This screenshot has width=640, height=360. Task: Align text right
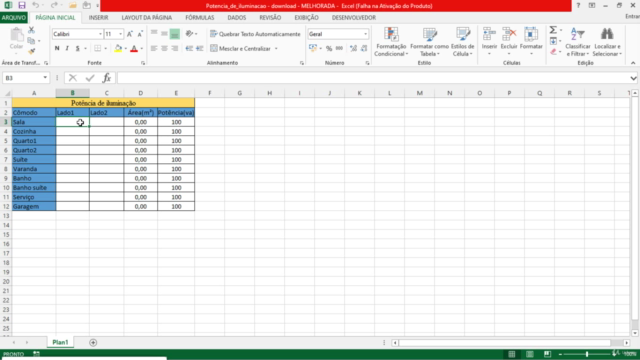pos(175,49)
